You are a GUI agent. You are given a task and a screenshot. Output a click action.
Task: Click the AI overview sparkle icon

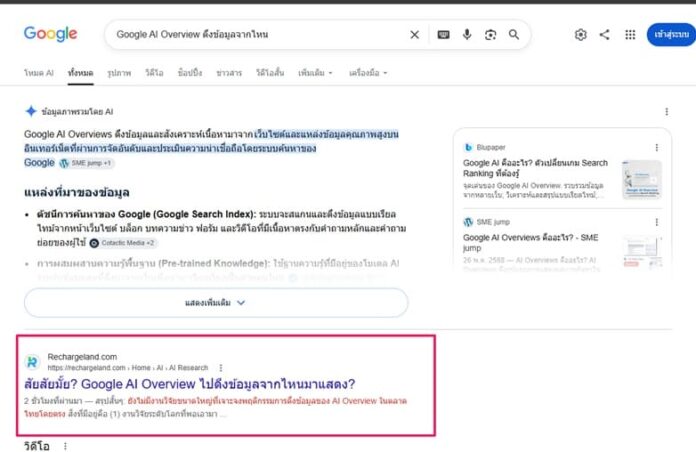pyautogui.click(x=31, y=111)
